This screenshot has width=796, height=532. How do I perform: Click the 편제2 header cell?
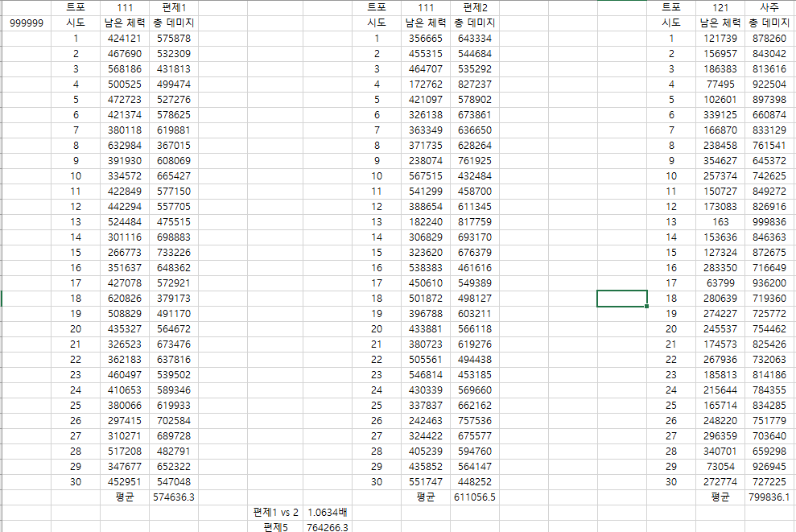(x=475, y=7)
